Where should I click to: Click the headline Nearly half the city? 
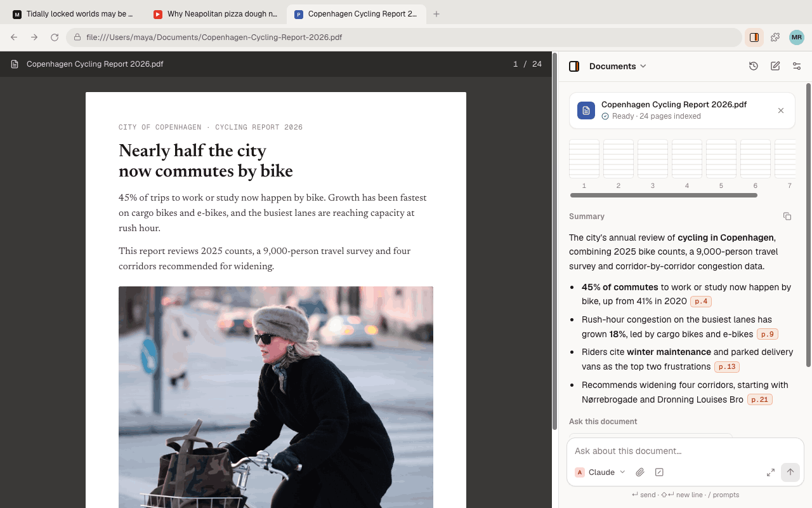tap(206, 161)
